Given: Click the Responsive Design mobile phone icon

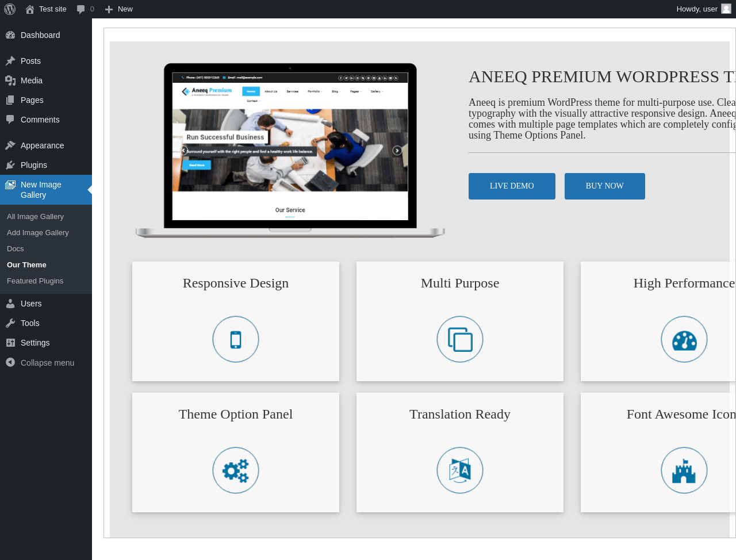Looking at the screenshot, I should pos(236,339).
